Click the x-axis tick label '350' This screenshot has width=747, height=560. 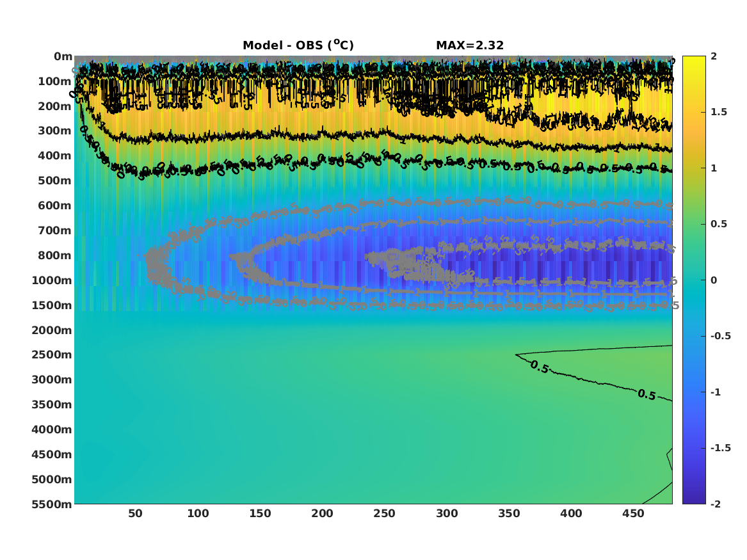(x=509, y=513)
